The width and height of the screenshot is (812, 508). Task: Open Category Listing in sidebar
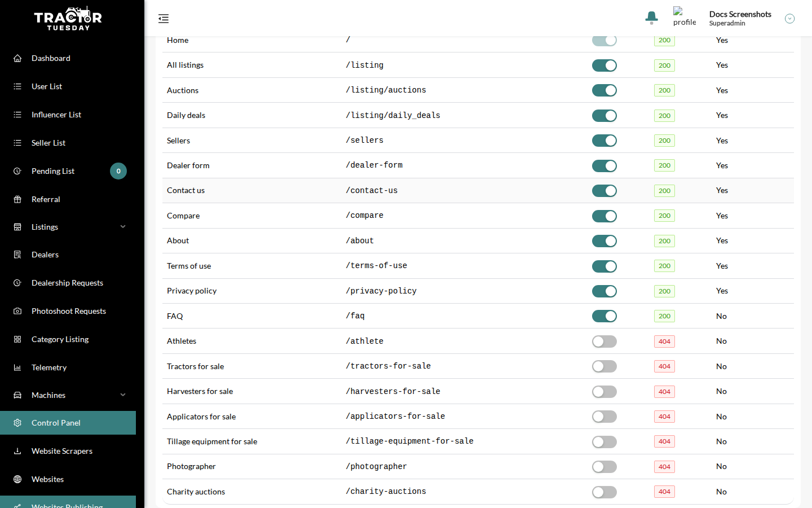(68, 339)
